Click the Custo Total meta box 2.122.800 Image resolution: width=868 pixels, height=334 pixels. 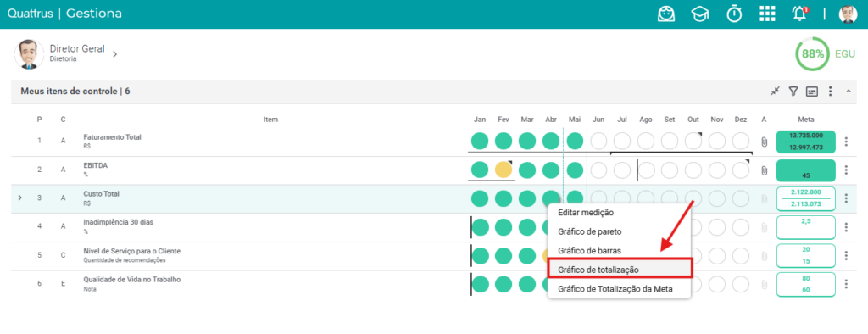click(x=806, y=198)
